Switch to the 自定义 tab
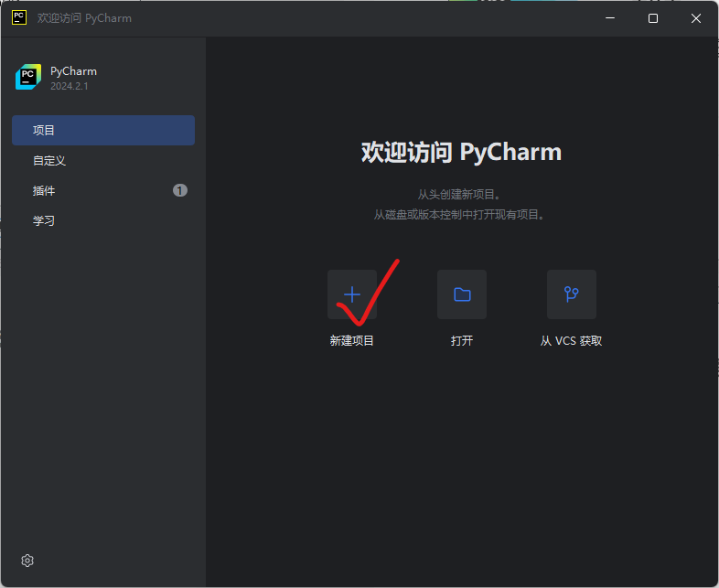 pos(103,160)
